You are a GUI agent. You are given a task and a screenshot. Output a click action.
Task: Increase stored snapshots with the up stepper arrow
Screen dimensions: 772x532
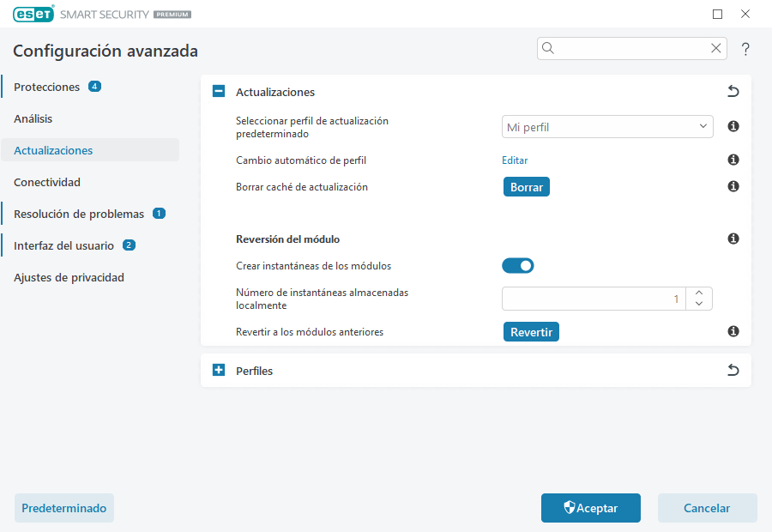pyautogui.click(x=700, y=293)
